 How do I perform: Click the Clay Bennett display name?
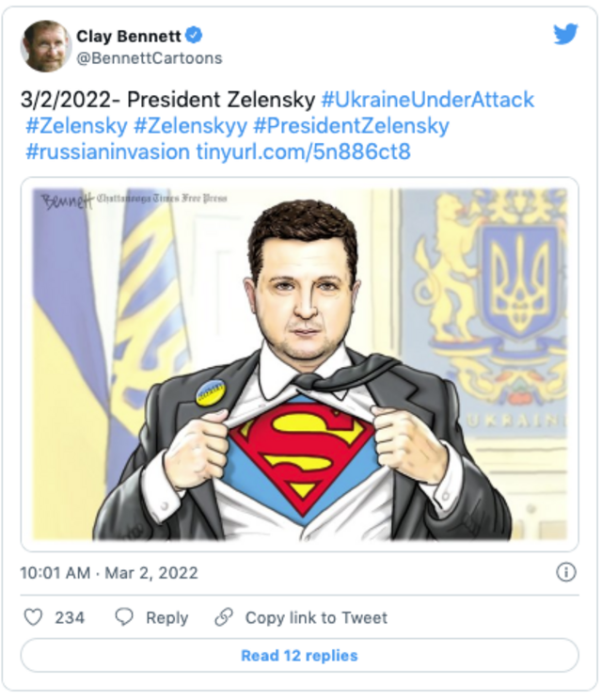coord(128,36)
